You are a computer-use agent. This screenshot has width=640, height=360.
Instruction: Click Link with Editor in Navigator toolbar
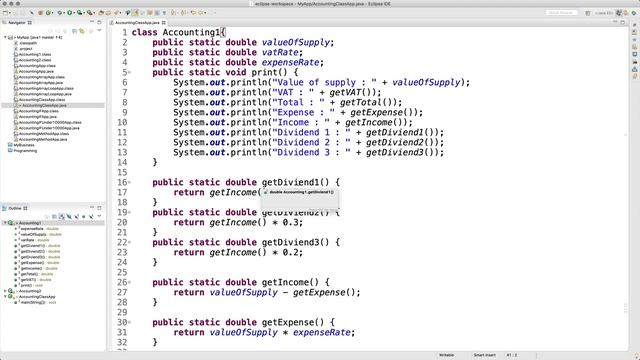click(x=82, y=31)
